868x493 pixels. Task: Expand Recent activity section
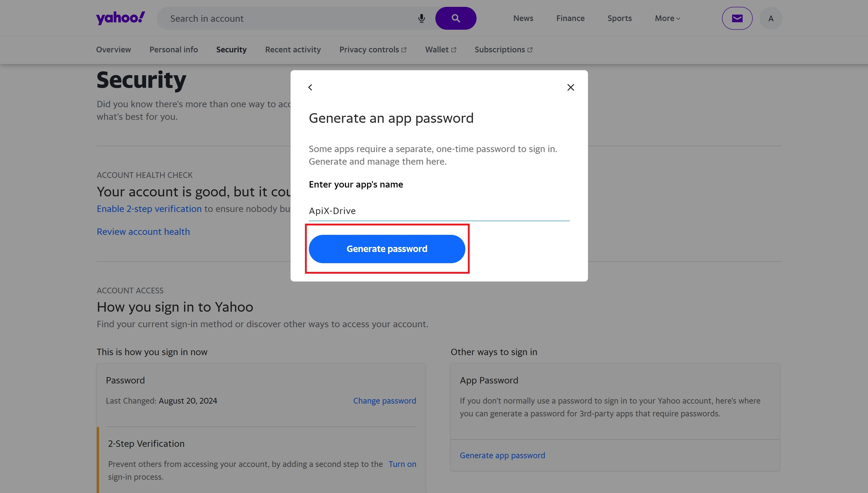(293, 49)
